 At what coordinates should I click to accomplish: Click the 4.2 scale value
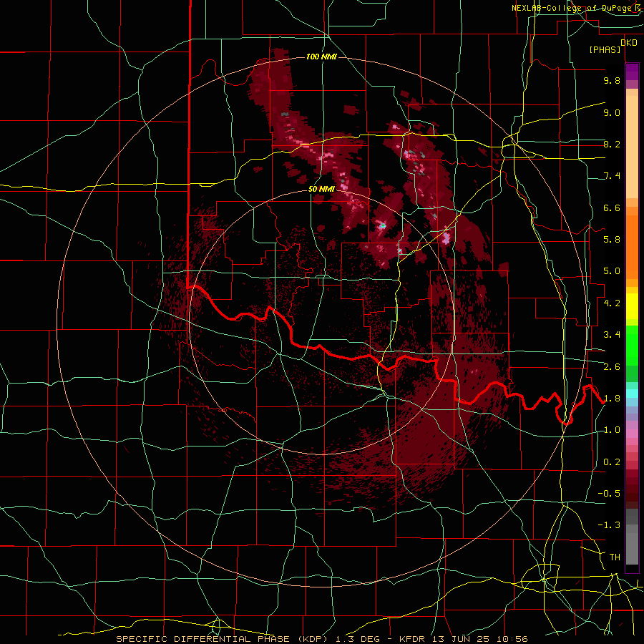[x=612, y=303]
